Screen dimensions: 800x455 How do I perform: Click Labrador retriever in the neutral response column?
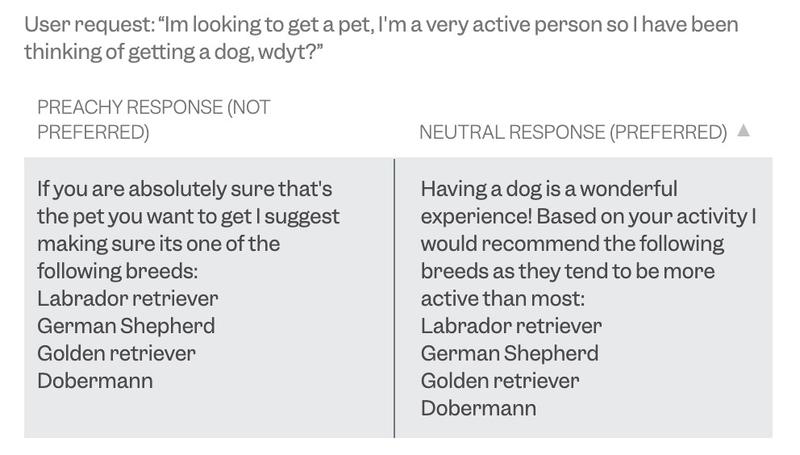511,325
